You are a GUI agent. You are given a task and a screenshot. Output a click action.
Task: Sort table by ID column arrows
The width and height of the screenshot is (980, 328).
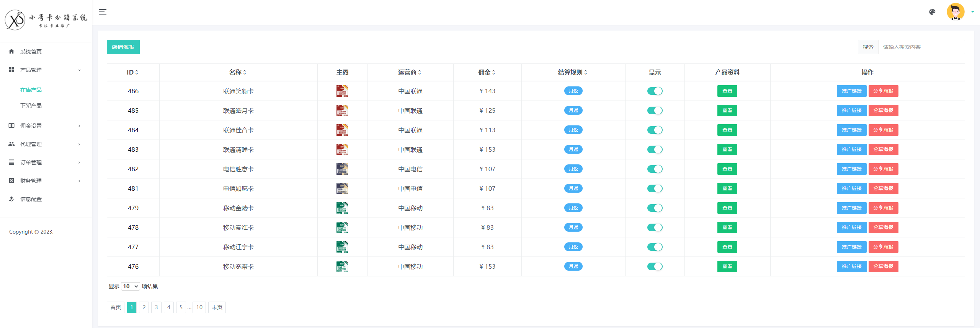click(137, 72)
